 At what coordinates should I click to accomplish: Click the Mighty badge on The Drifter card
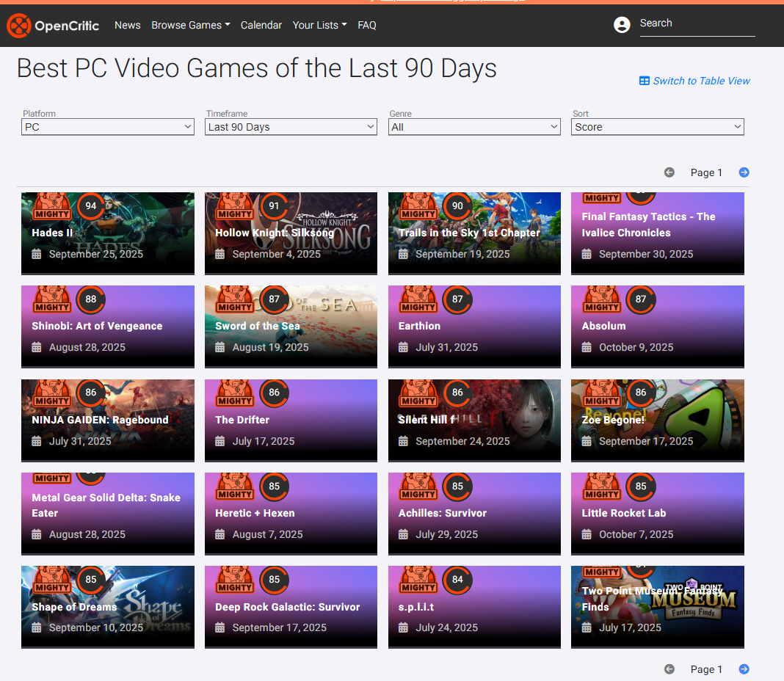(236, 393)
